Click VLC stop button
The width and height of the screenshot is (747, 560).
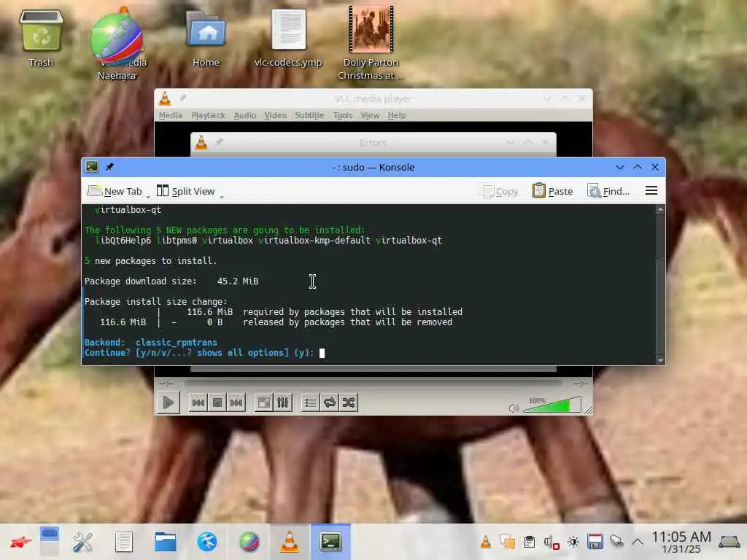pos(217,402)
